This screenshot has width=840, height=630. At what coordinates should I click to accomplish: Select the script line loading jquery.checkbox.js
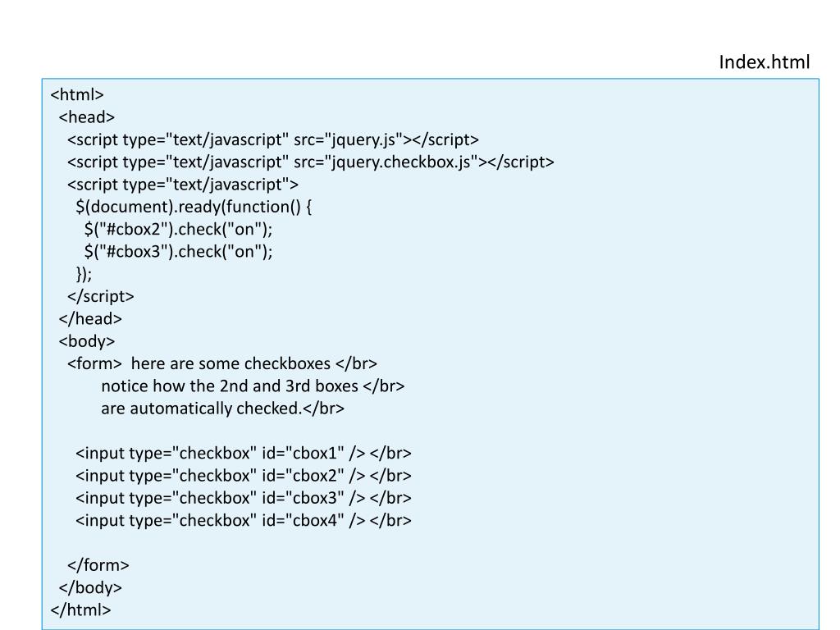click(311, 162)
